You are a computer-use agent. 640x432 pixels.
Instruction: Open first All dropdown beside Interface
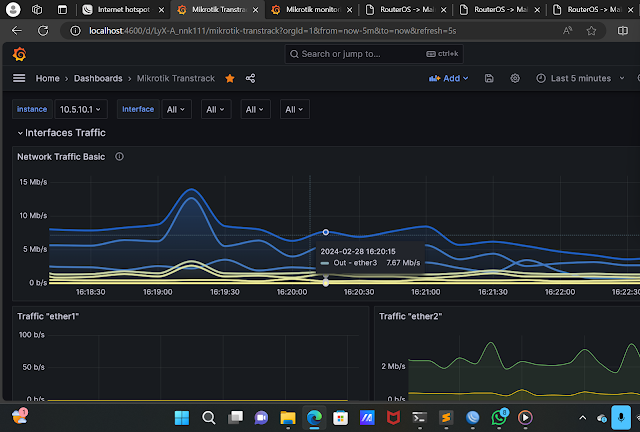point(176,109)
